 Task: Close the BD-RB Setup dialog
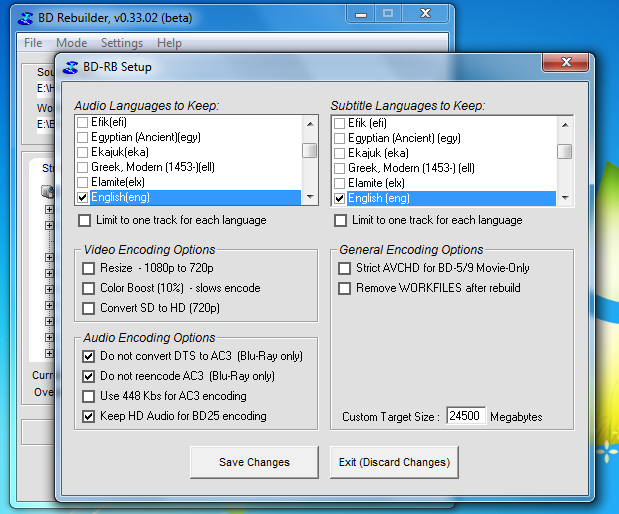point(566,62)
